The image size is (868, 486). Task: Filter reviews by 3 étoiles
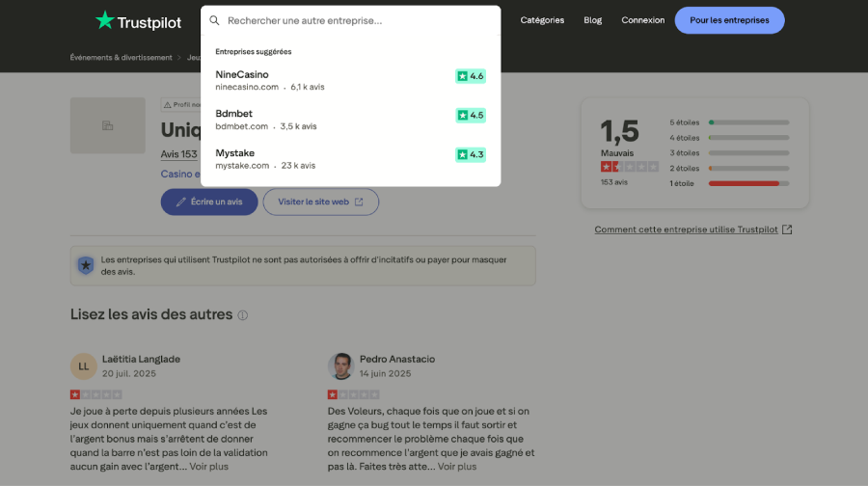(730, 152)
